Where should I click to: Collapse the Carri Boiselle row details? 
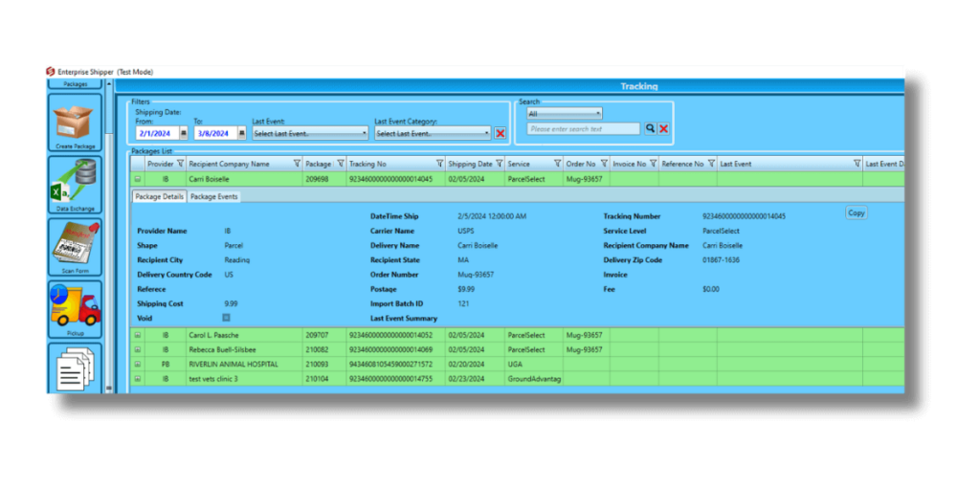(138, 179)
